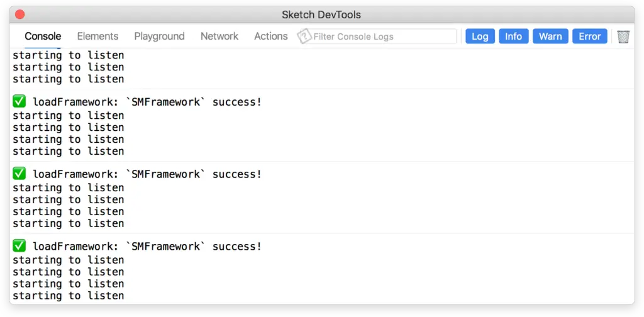
Task: Click the filter tag icon beside the search field
Action: pyautogui.click(x=305, y=36)
